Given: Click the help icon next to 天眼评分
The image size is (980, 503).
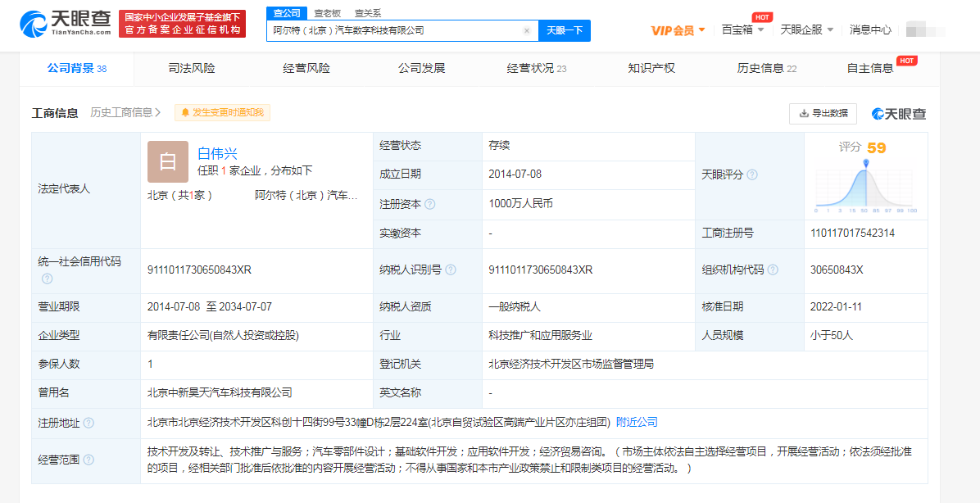Looking at the screenshot, I should (x=752, y=175).
